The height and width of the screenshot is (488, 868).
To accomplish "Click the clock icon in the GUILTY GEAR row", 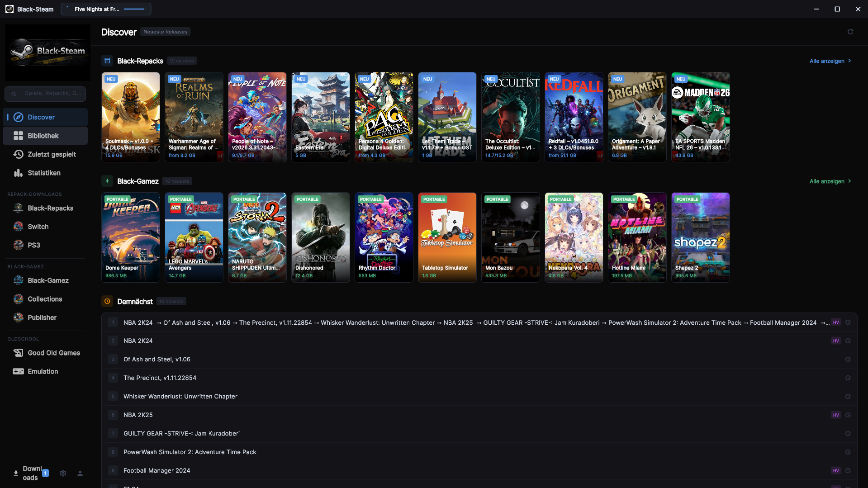I will click(x=848, y=433).
